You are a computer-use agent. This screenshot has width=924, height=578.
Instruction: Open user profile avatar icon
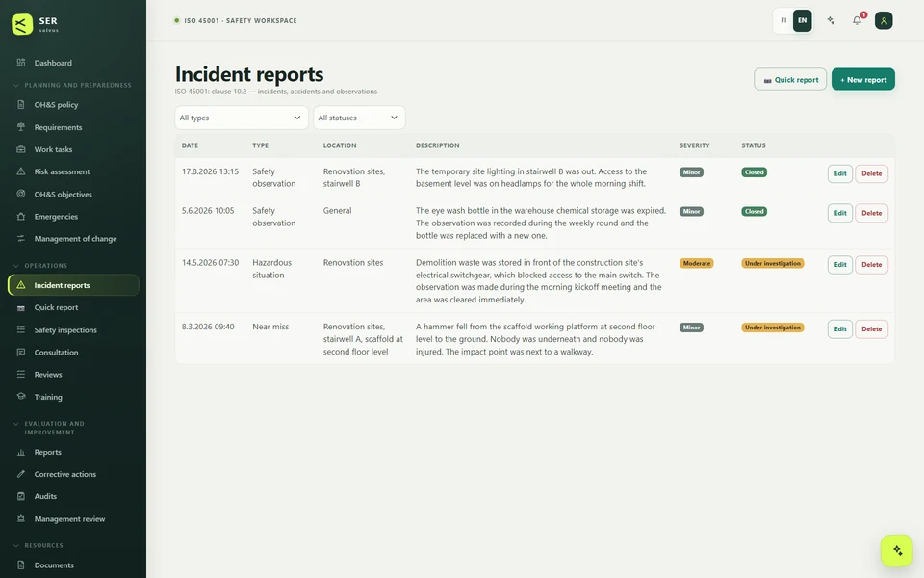coord(884,20)
